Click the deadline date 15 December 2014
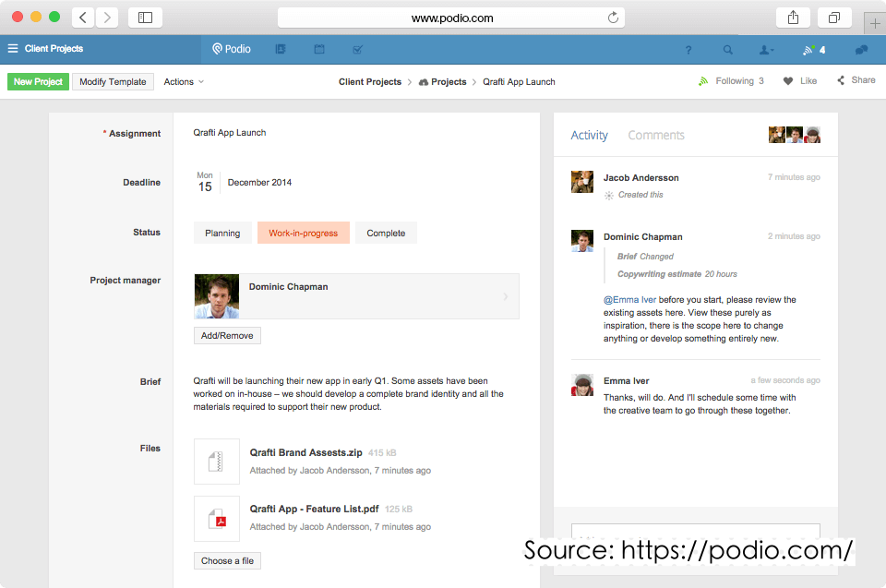886x588 pixels. pyautogui.click(x=244, y=183)
